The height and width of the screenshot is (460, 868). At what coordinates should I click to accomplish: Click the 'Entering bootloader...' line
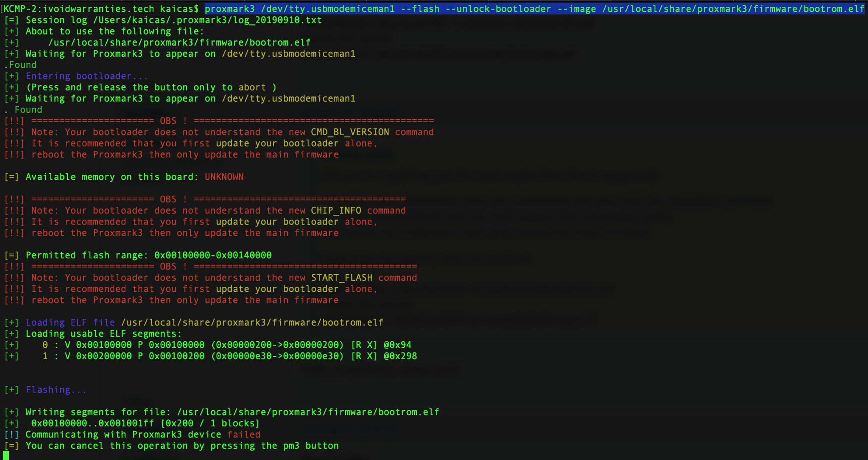pos(76,76)
